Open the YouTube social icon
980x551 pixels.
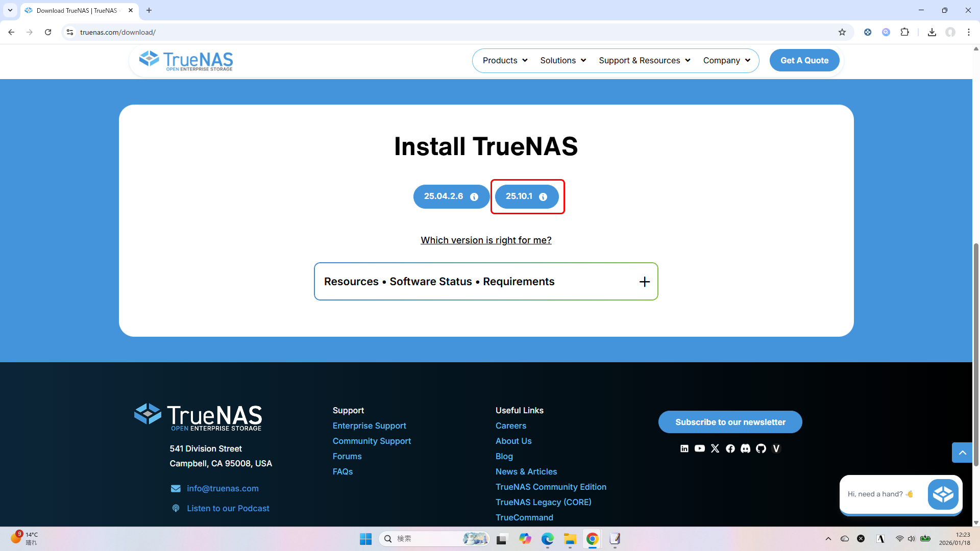[x=700, y=448]
